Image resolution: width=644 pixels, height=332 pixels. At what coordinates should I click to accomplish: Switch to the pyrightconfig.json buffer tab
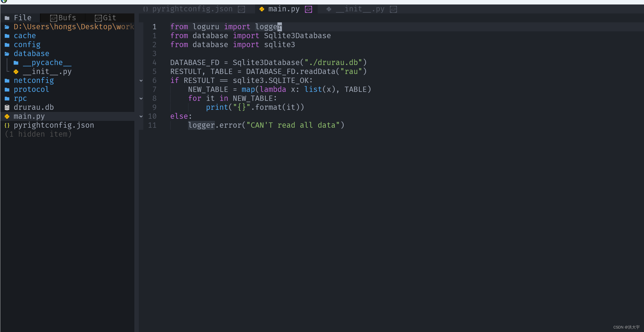pos(192,9)
